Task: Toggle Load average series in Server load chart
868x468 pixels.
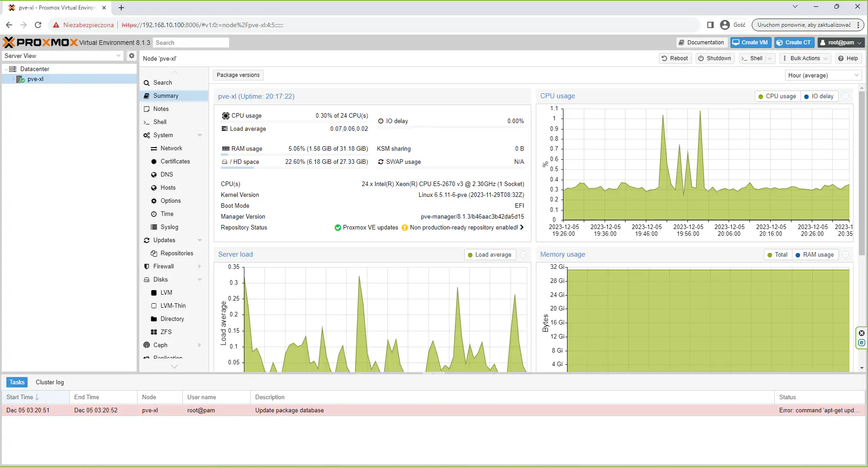Action: pyautogui.click(x=489, y=255)
